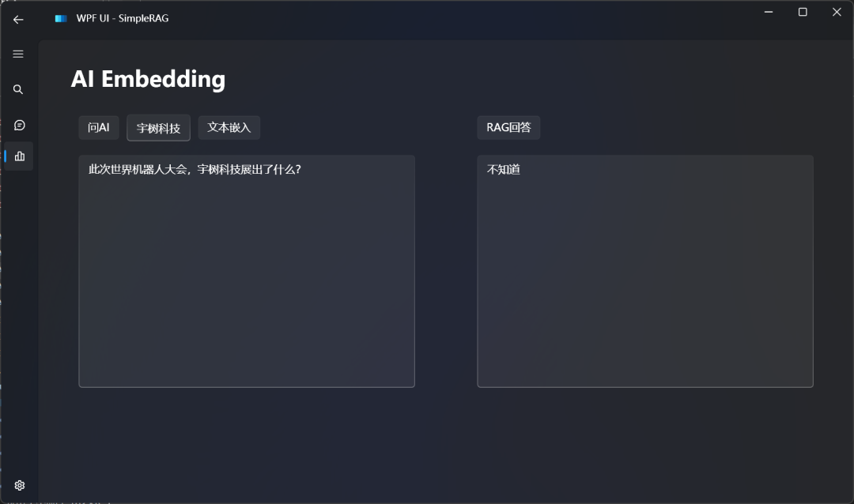The width and height of the screenshot is (854, 504).
Task: Click the 问AI button
Action: (x=99, y=127)
